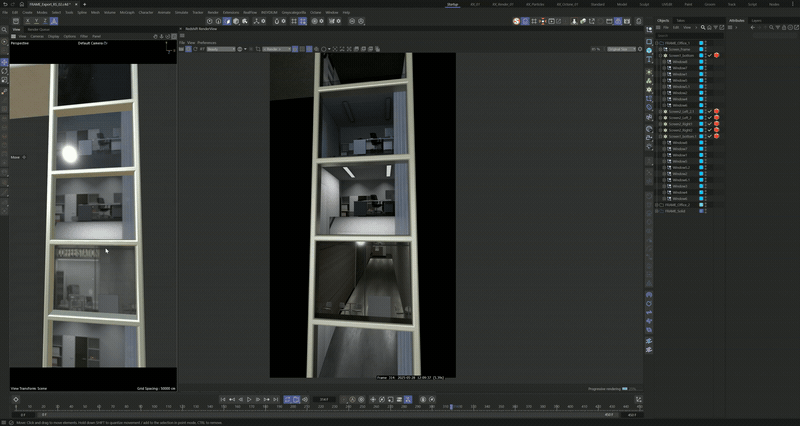Click the timeline playhead marker
The width and height of the screenshot is (800, 426).
pos(451,407)
